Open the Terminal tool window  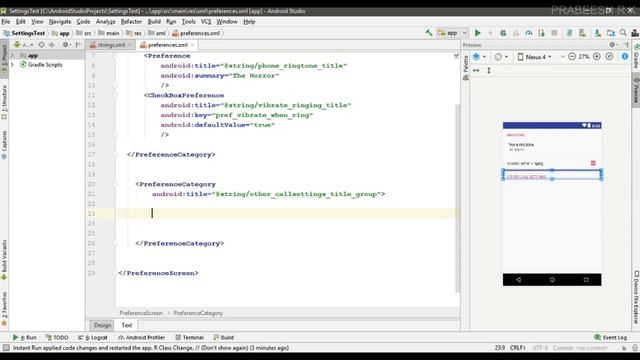pos(189,338)
